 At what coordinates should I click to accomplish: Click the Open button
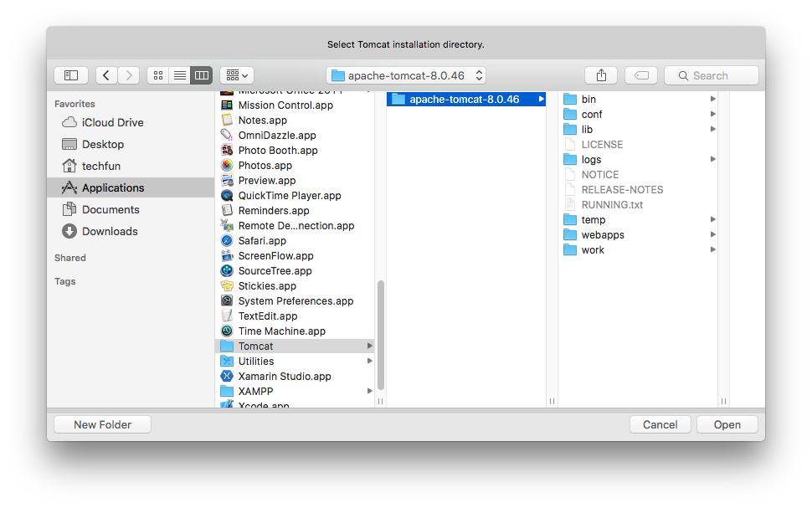727,424
